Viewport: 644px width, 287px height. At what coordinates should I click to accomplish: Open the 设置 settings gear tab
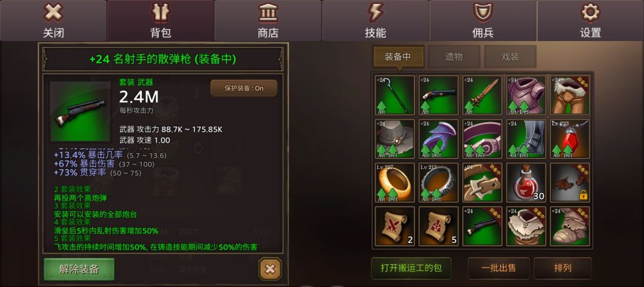point(590,20)
